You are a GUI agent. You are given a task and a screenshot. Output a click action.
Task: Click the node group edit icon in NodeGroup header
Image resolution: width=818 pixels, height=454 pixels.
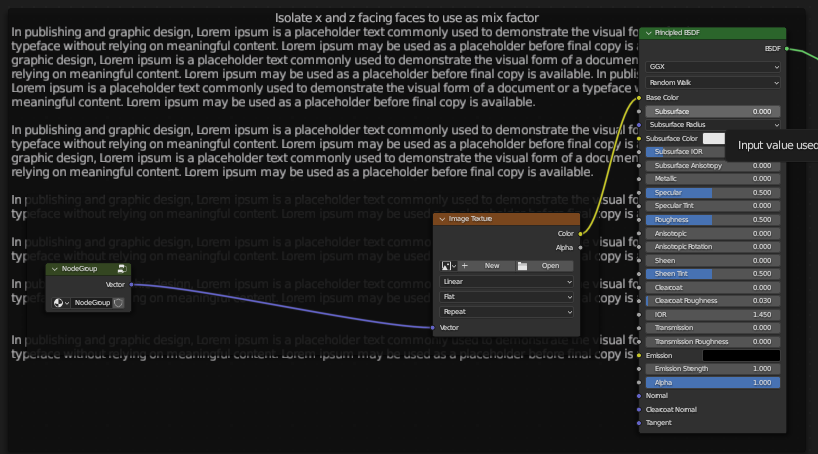122,269
